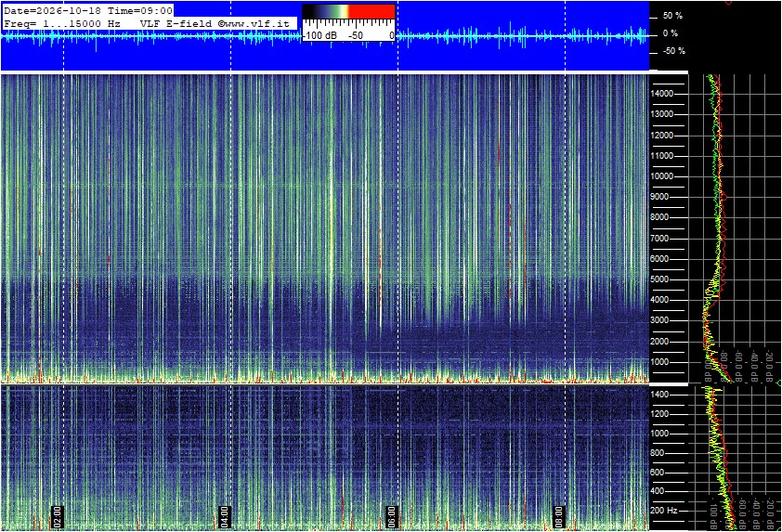
Task: Click the Time=09:00 header text
Action: (x=140, y=10)
